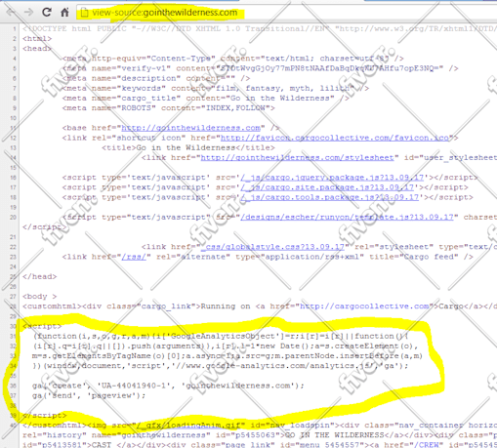
Task: Click the browser Forward arrow
Action: (x=29, y=13)
